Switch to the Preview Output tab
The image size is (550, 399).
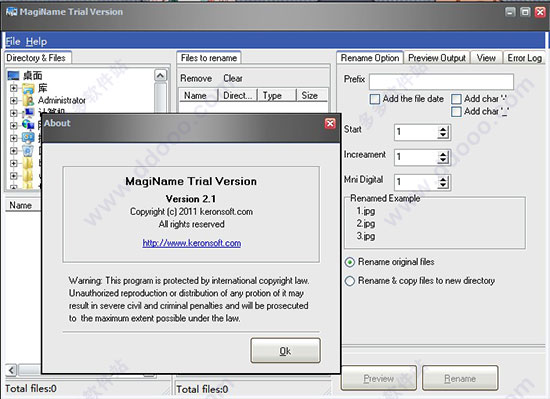click(x=437, y=58)
